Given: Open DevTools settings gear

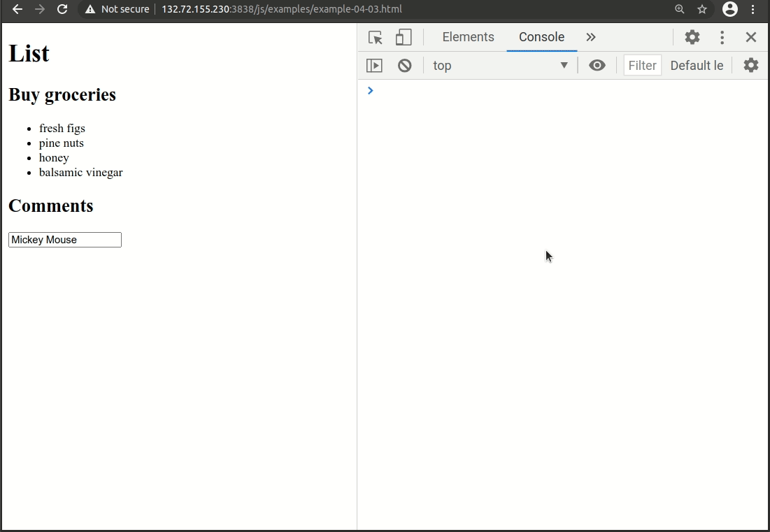Looking at the screenshot, I should coord(692,37).
